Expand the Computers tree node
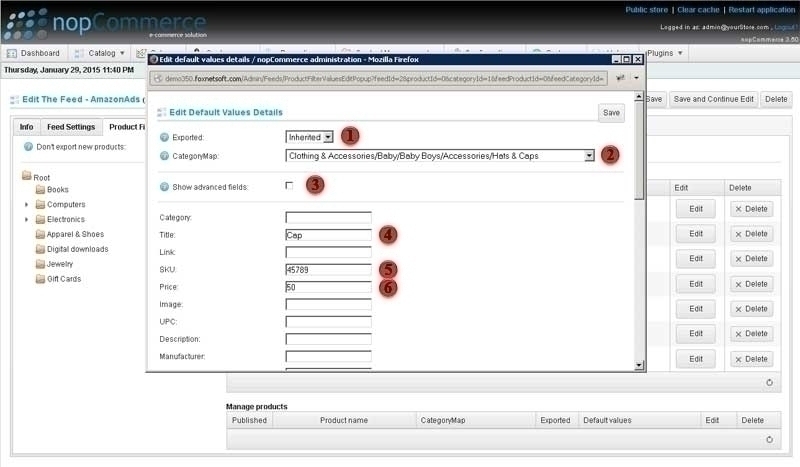Screen dimensions: 800x467 [x=27, y=205]
